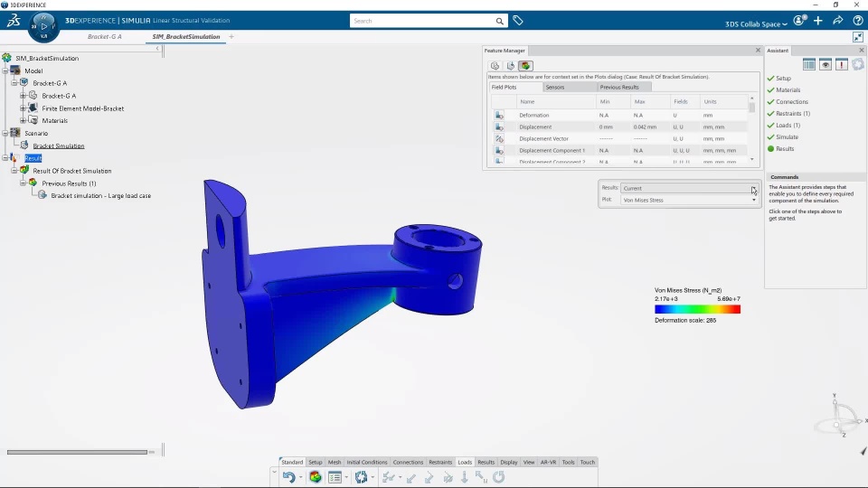This screenshot has width=868, height=488.
Task: Toggle the eye visibility icon in Assistant
Action: [x=826, y=65]
